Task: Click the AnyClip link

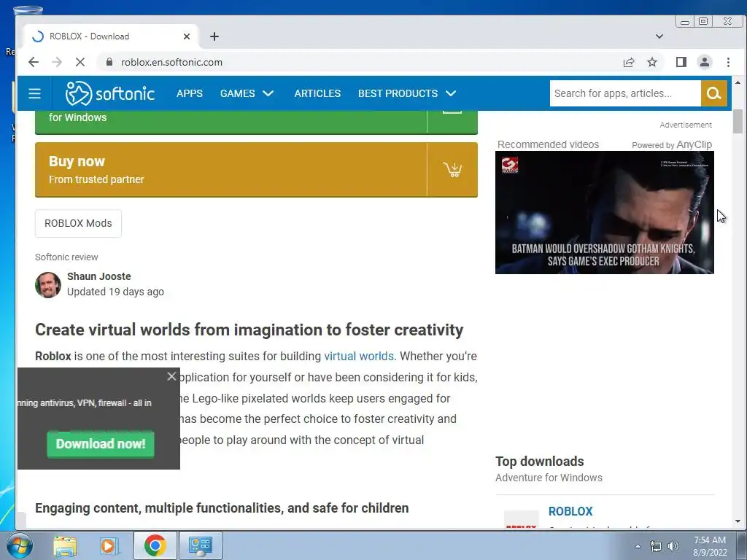Action: (694, 144)
